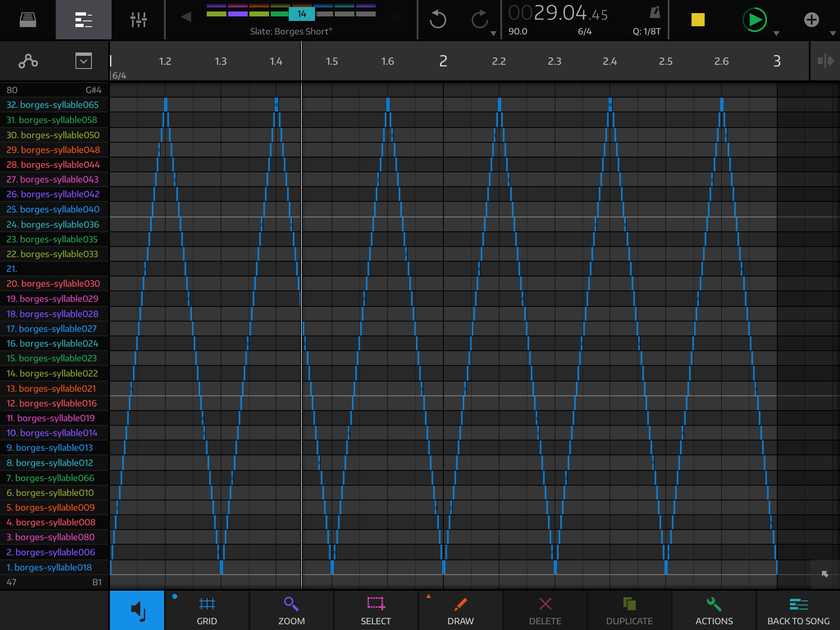Change the 6/4 time signature in transport

click(584, 32)
